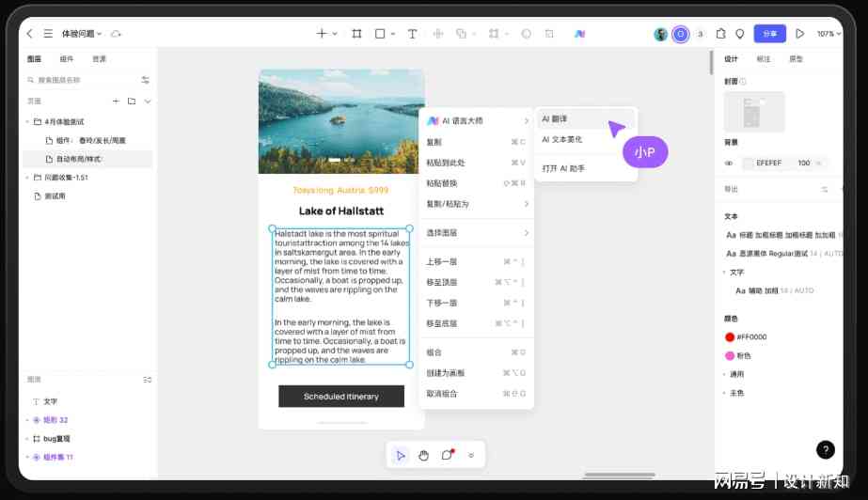Image resolution: width=868 pixels, height=500 pixels.
Task: Switch to the 原型 right panel tab
Action: pos(796,58)
